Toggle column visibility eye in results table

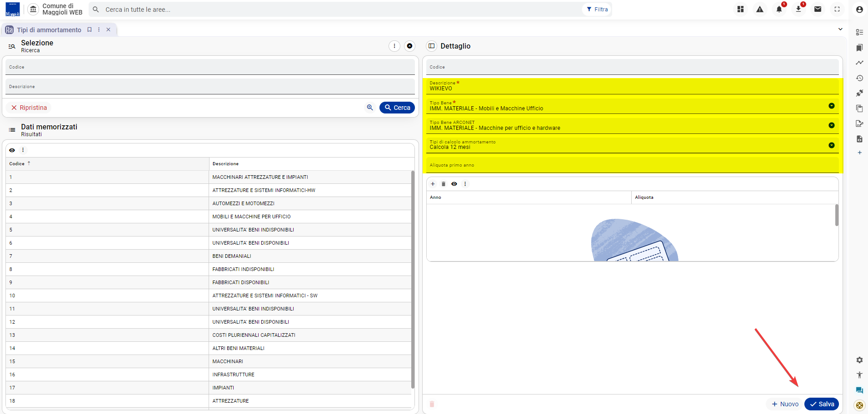(12, 150)
